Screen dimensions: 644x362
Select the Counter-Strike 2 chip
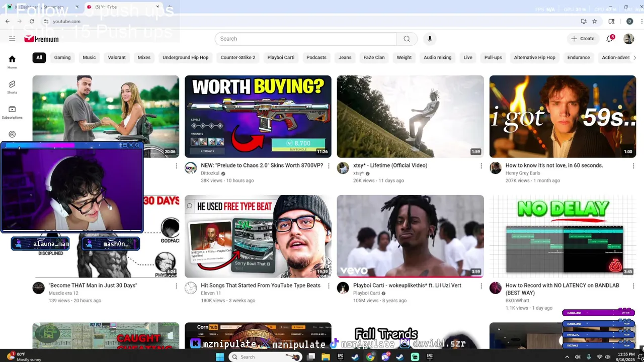[x=238, y=57]
